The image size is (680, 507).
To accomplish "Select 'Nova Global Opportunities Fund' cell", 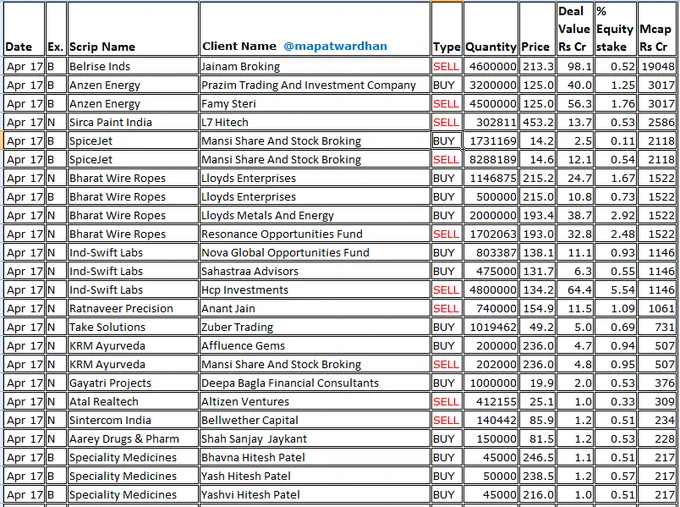I will click(x=315, y=253).
